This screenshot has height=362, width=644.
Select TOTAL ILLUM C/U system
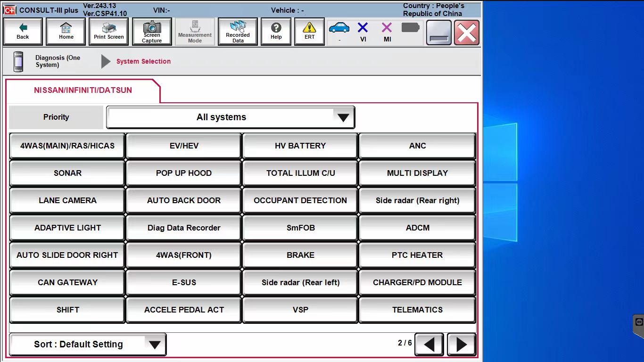[300, 173]
